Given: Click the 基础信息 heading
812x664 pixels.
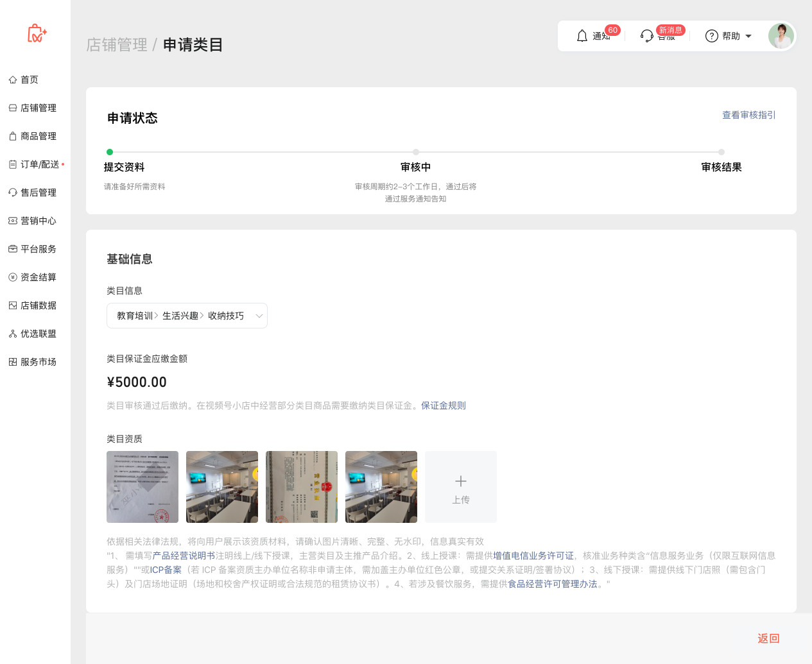Looking at the screenshot, I should coord(130,259).
